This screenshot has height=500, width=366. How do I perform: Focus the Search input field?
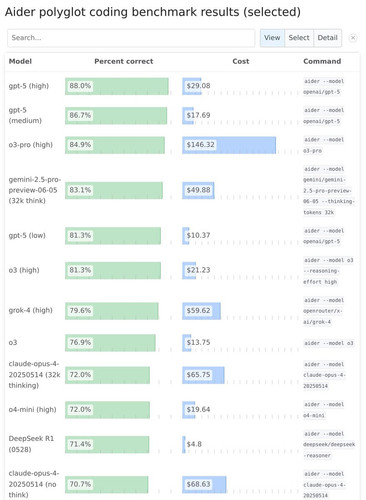[x=131, y=38]
